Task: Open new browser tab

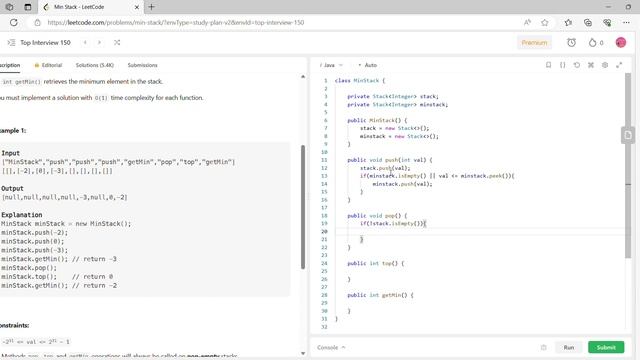Action: tap(151, 7)
